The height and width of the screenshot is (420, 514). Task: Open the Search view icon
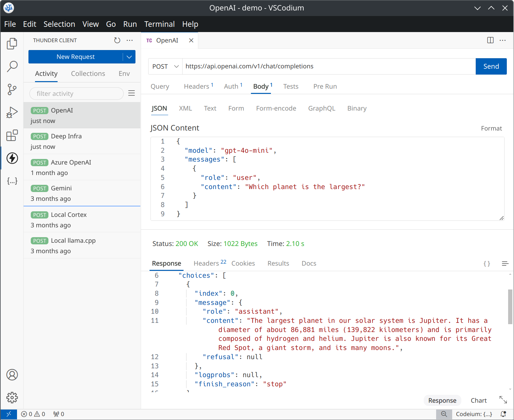12,66
